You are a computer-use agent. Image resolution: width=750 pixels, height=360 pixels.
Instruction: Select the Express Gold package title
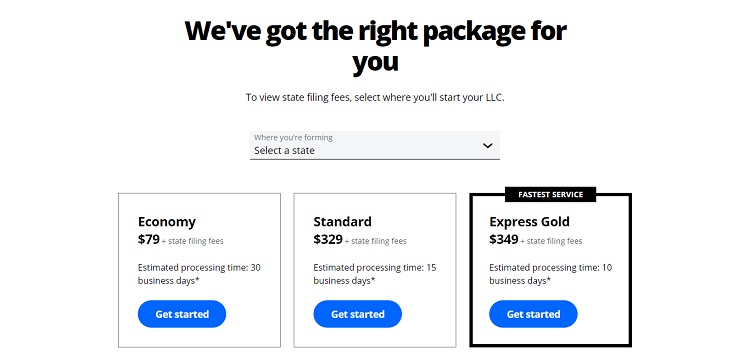(x=529, y=222)
